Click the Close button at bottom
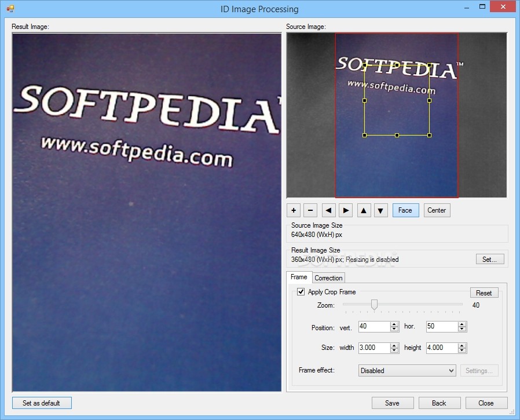 (486, 403)
